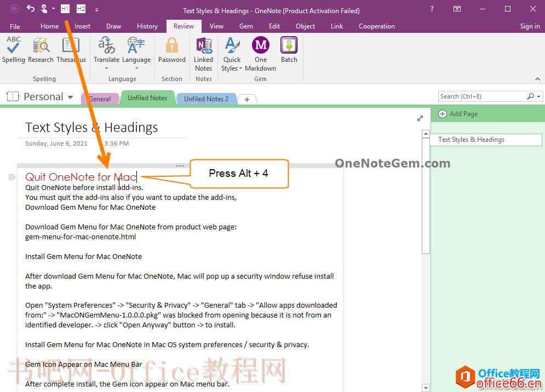
Task: Open the Help question mark
Action: (x=432, y=9)
